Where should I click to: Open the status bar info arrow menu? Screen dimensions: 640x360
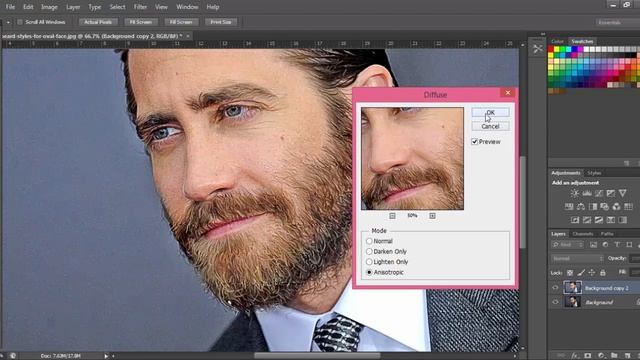pos(106,356)
